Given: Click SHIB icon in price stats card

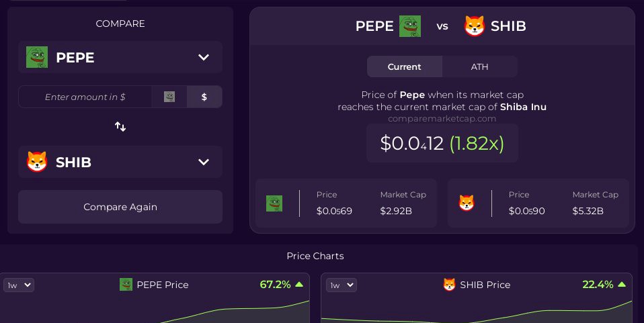Looking at the screenshot, I should (x=467, y=203).
